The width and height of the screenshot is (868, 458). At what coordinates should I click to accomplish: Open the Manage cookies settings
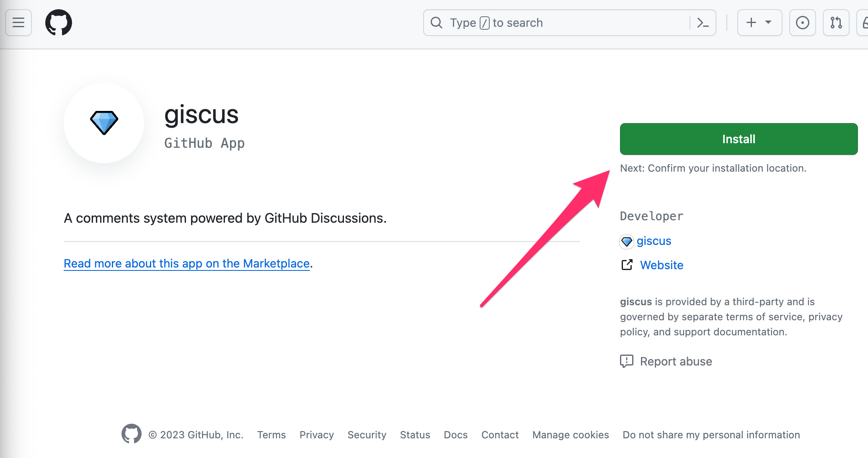[570, 435]
